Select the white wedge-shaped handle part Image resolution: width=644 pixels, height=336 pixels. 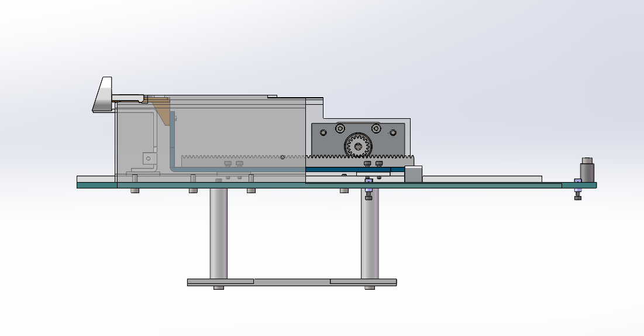click(x=103, y=94)
